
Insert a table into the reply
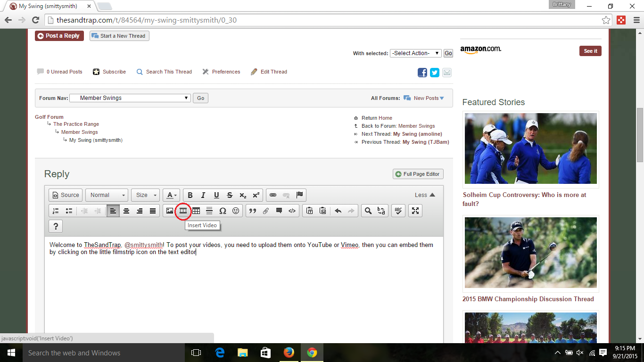point(196,211)
